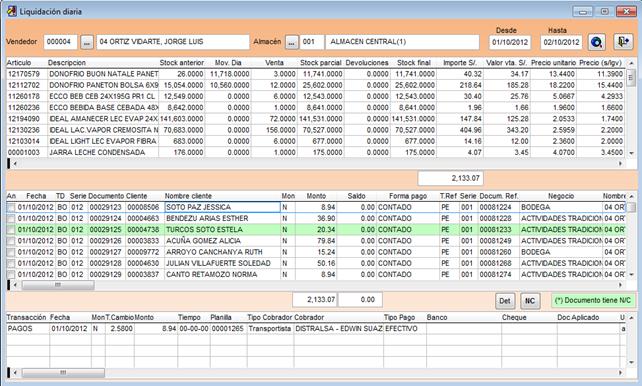Sort by Importe S/. column header
Image resolution: width=642 pixels, height=386 pixels.
(x=460, y=63)
